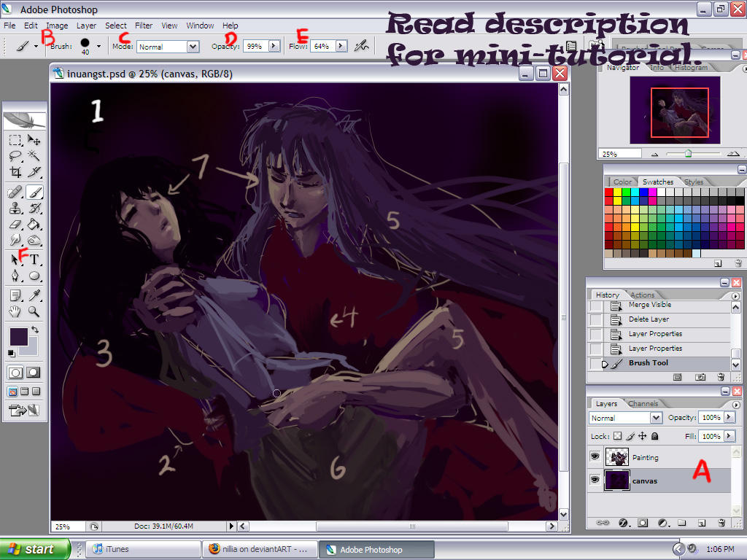This screenshot has height=560, width=747.
Task: Jump to ImageReady button
Action: point(24,410)
